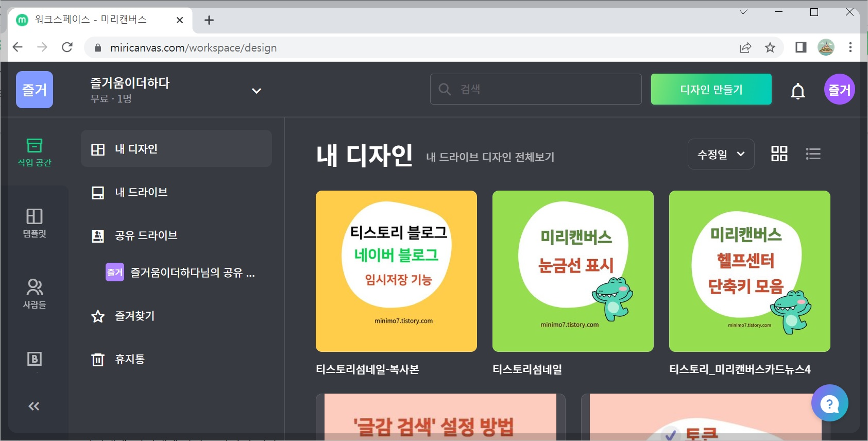Switch to list view
The image size is (868, 441).
click(x=813, y=154)
